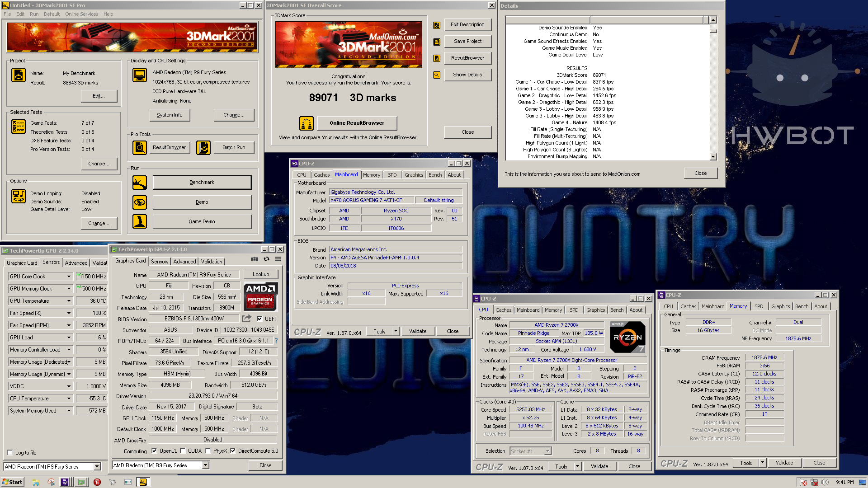Click the Show Details magnifier icon
Screen dimensions: 868x488
coord(437,75)
